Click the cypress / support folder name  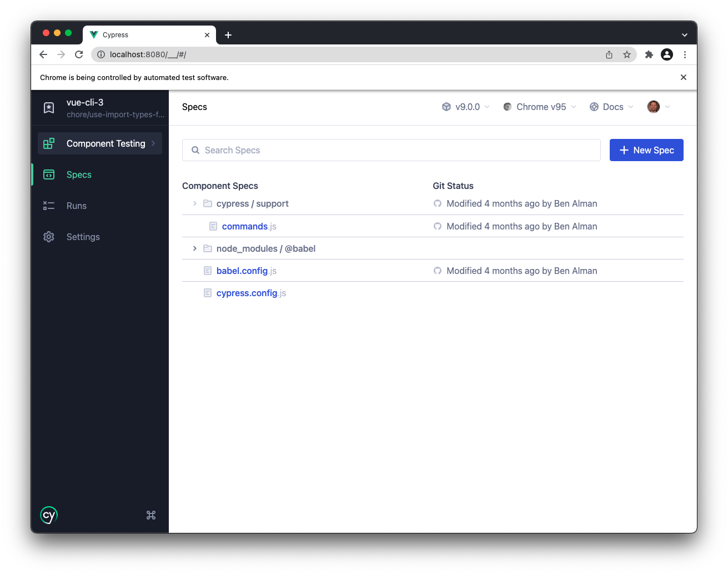coord(253,203)
